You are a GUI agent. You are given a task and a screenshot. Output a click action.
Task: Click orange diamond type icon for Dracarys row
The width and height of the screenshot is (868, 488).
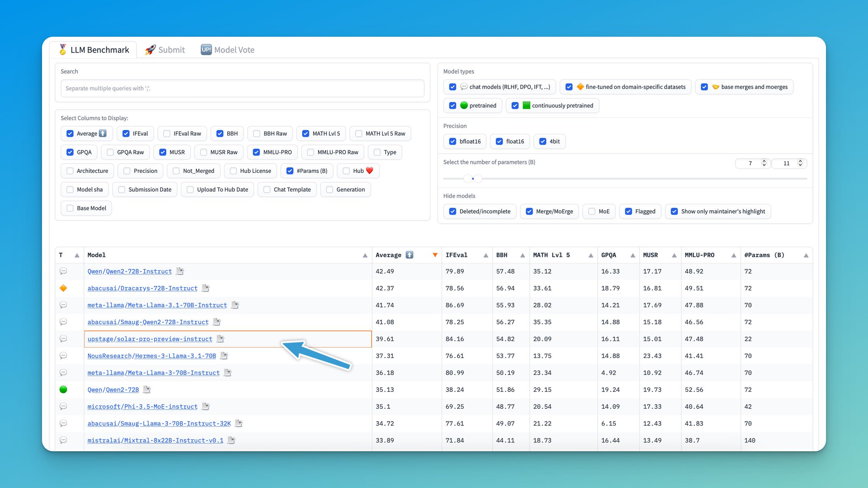tap(63, 288)
